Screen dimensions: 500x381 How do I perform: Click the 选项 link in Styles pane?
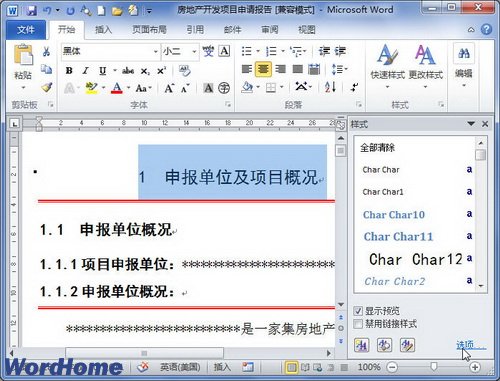(471, 345)
